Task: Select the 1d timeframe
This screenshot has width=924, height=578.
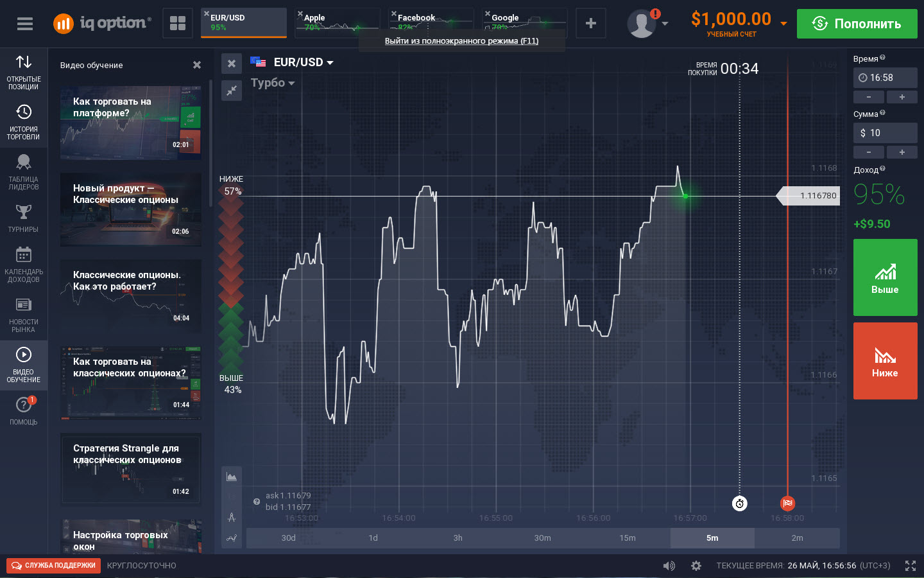Action: pyautogui.click(x=373, y=538)
